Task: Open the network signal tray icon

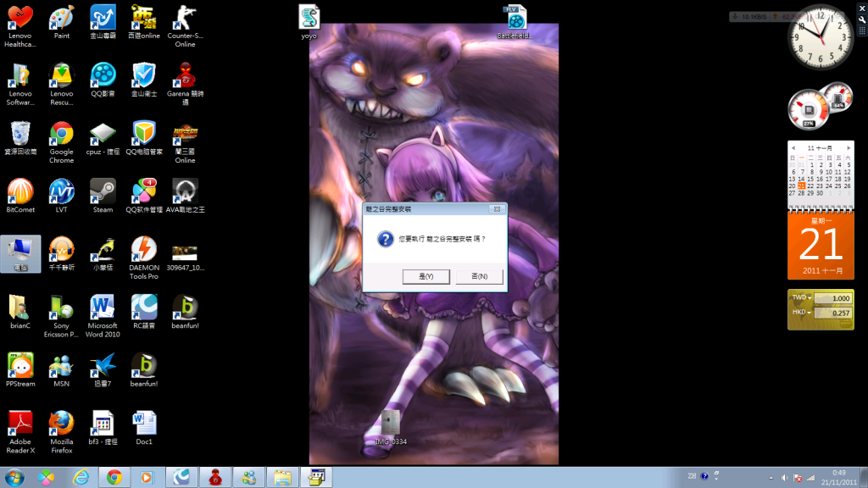Action: click(811, 478)
